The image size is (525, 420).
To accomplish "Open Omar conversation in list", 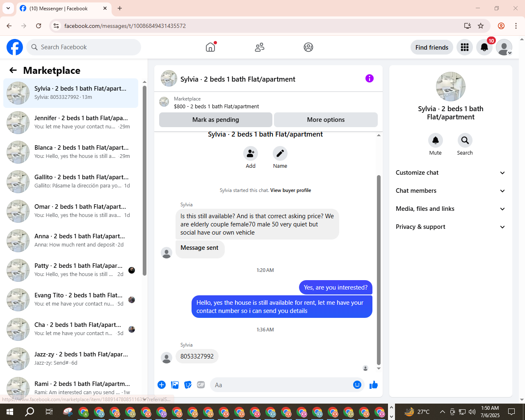I will pyautogui.click(x=71, y=211).
